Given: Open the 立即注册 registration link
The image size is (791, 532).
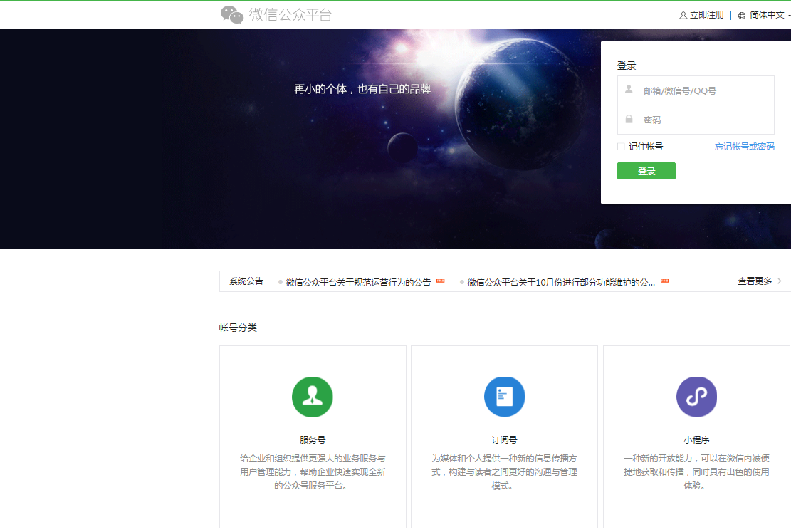Looking at the screenshot, I should pos(707,15).
